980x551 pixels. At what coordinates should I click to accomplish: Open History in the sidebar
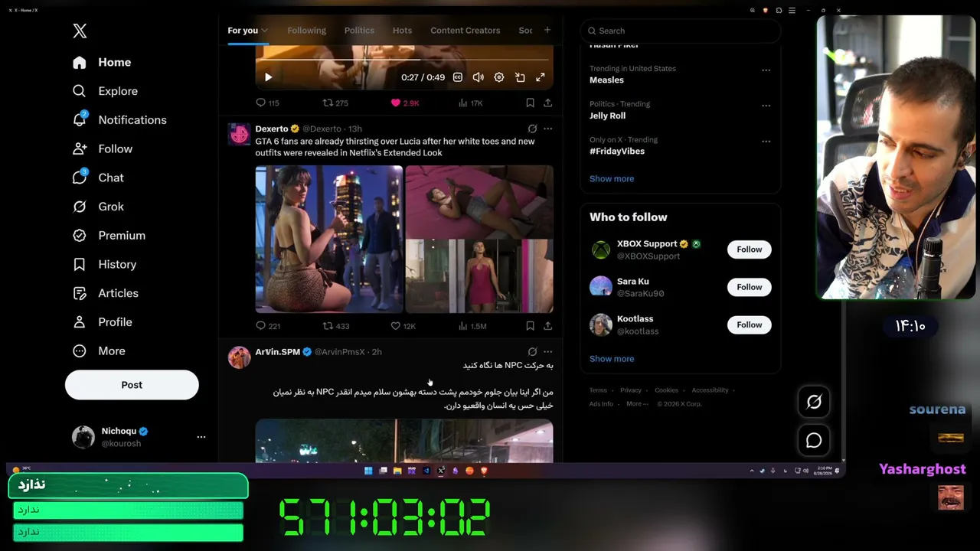click(x=105, y=264)
